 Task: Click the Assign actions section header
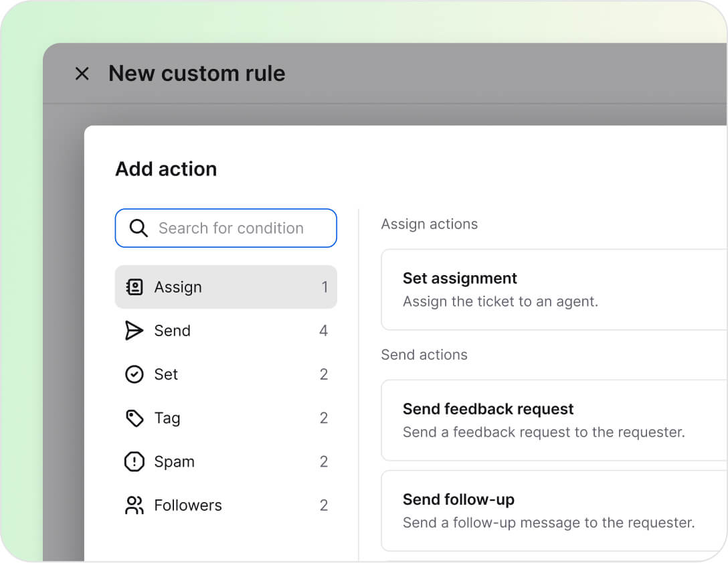(429, 224)
